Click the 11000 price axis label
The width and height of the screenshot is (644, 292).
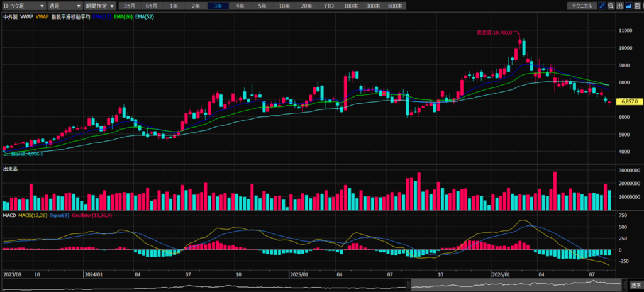point(626,30)
